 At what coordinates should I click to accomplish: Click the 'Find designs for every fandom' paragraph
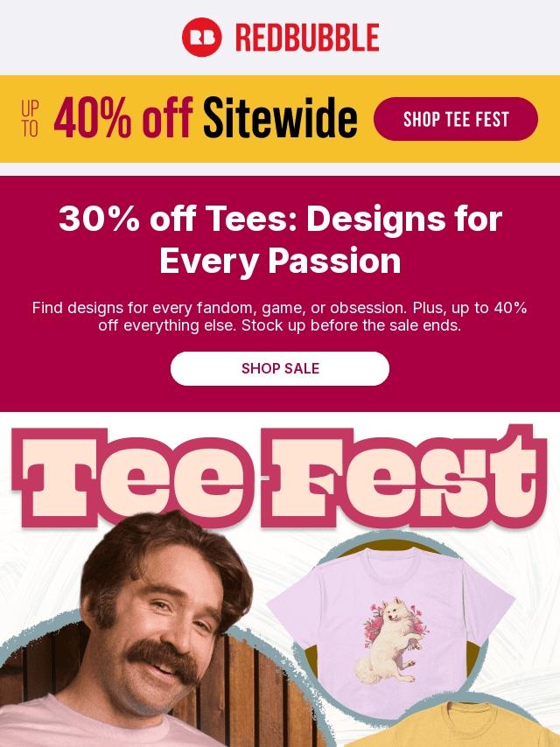point(280,317)
